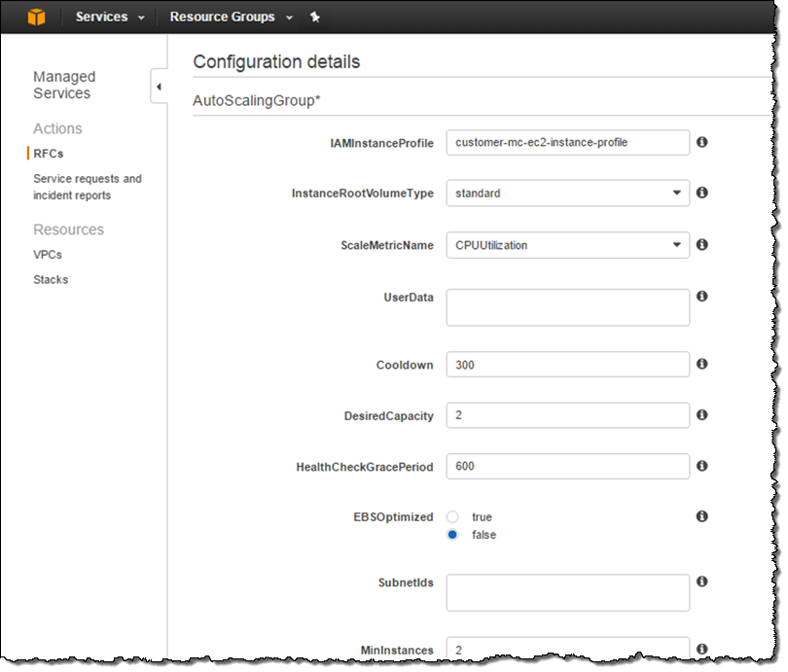Open the InstanceRootVolumeType dropdown
788x672 pixels.
click(567, 194)
